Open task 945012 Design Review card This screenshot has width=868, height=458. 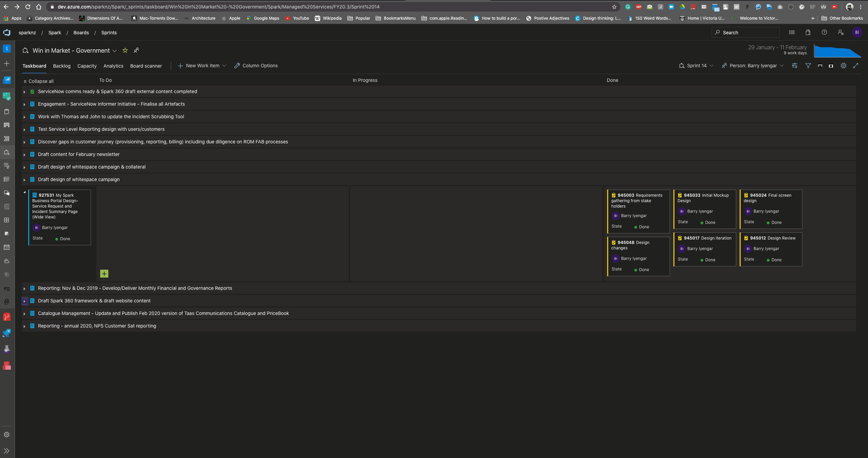tap(771, 249)
